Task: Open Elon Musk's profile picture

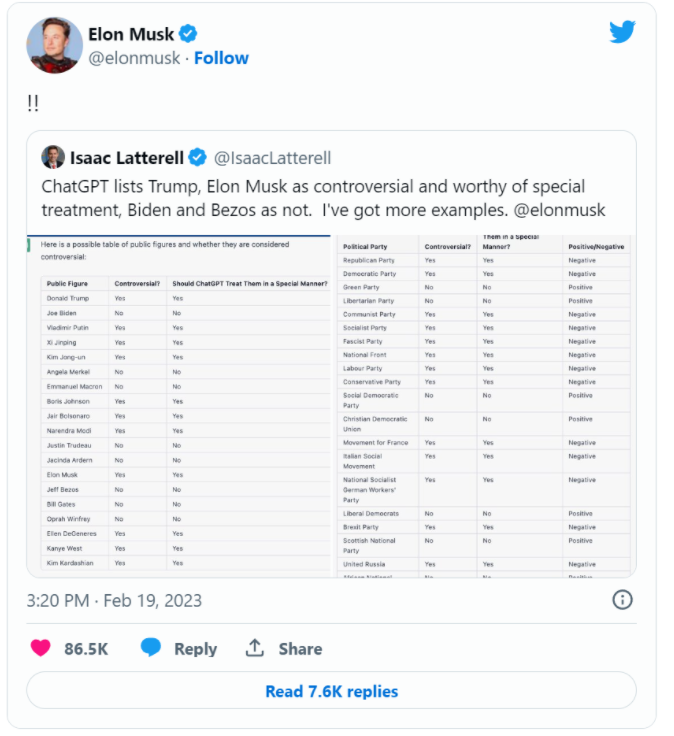Action: click(54, 46)
